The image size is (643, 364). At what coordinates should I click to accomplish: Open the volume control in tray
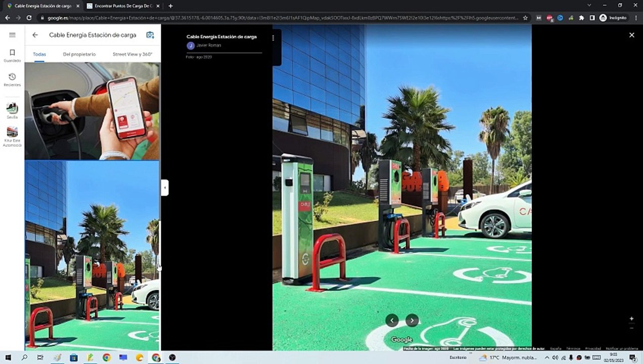(x=555, y=357)
